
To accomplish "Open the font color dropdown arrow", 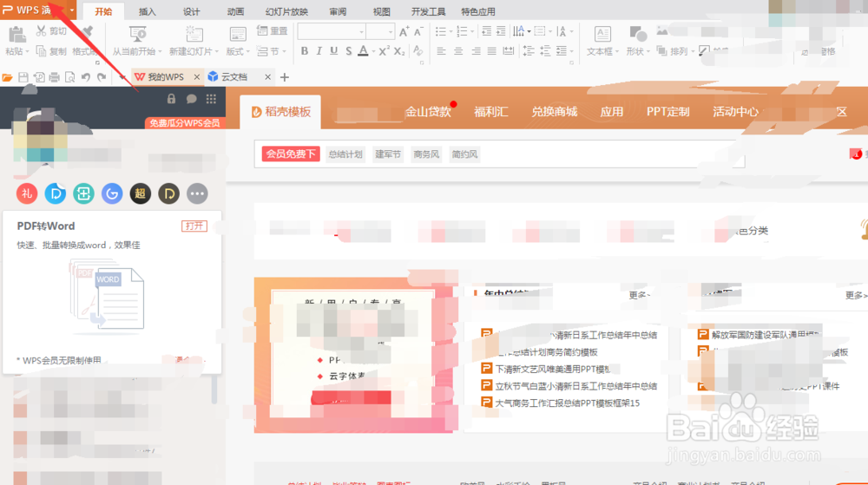I will [373, 51].
